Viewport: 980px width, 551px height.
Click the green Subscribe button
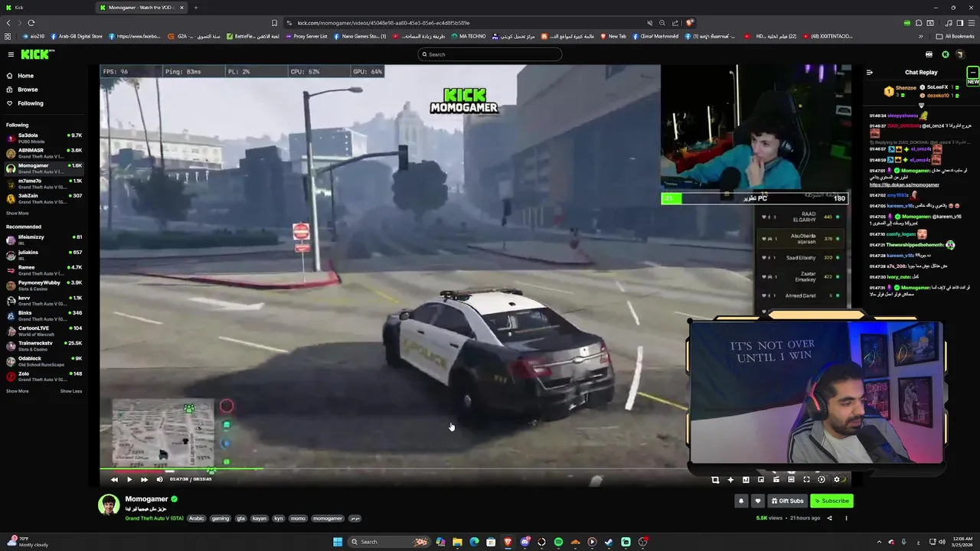pyautogui.click(x=831, y=501)
